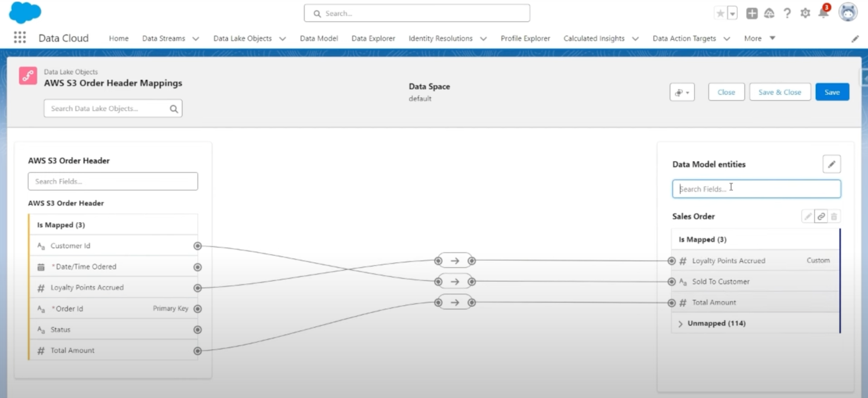This screenshot has width=868, height=398.
Task: Open the global actions plus icon
Action: pos(752,14)
